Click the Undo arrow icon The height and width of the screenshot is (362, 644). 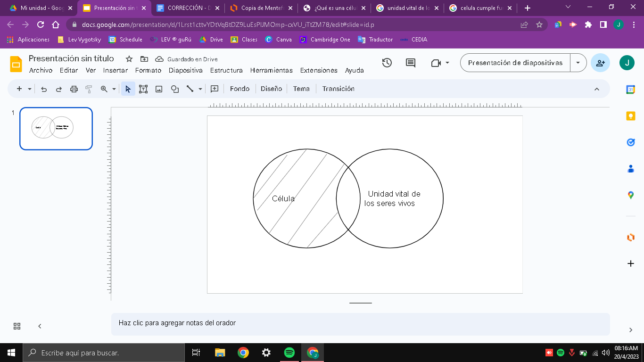pyautogui.click(x=44, y=89)
